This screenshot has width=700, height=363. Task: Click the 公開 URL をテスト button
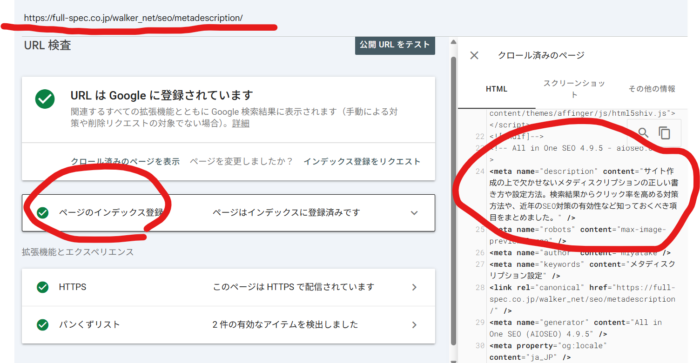(x=395, y=45)
